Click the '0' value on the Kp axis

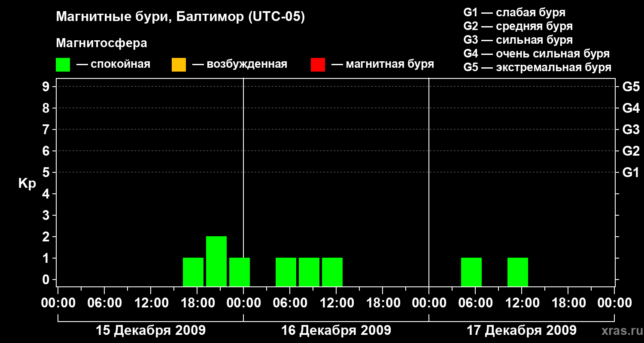tap(47, 280)
